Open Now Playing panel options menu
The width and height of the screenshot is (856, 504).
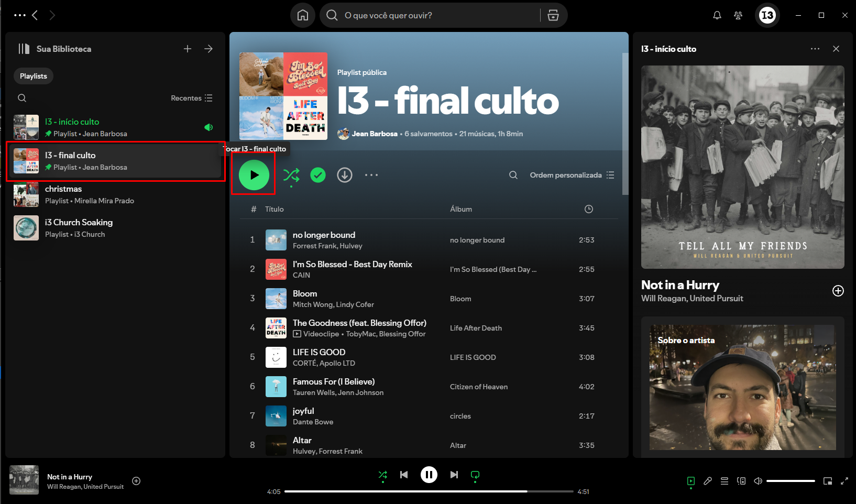pyautogui.click(x=815, y=49)
